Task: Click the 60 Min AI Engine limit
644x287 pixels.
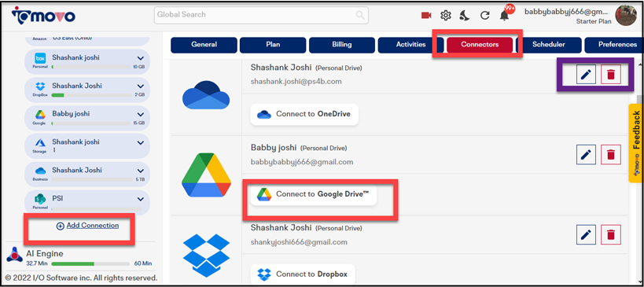Action: click(142, 263)
